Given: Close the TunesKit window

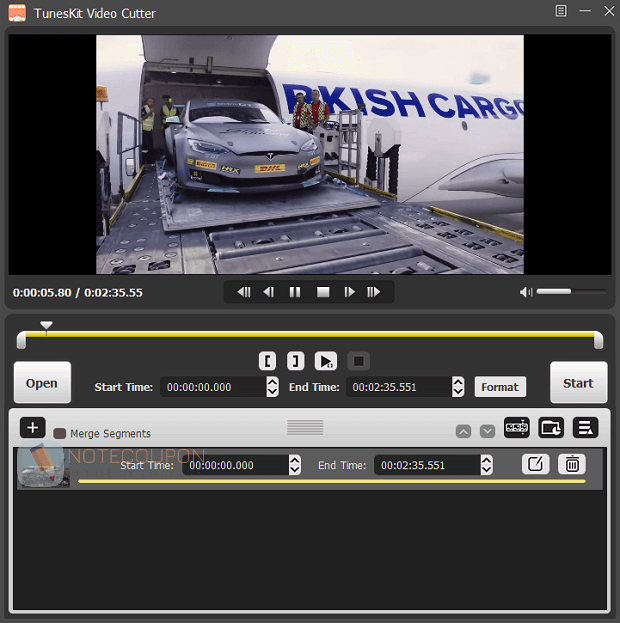Looking at the screenshot, I should click(609, 11).
